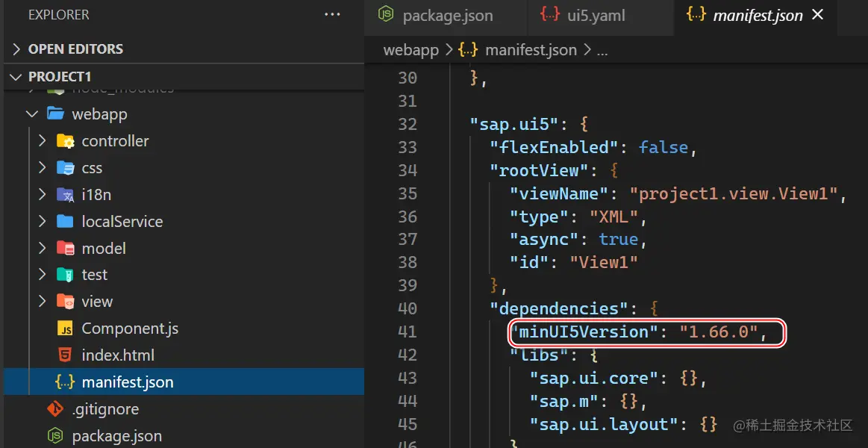
Task: Expand the i18n folder chevron
Action: coord(42,195)
